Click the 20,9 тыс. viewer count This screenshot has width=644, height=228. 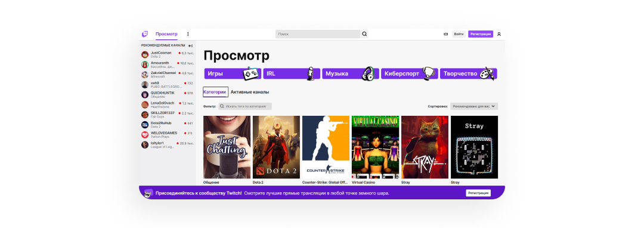click(187, 143)
